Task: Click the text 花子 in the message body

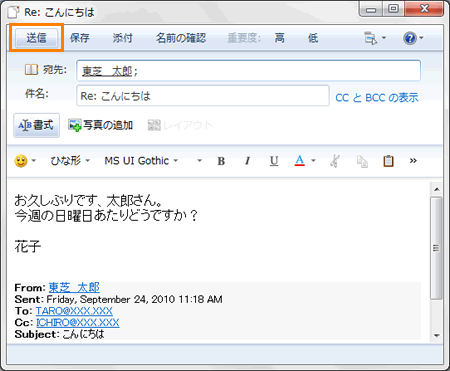Action: pos(28,247)
